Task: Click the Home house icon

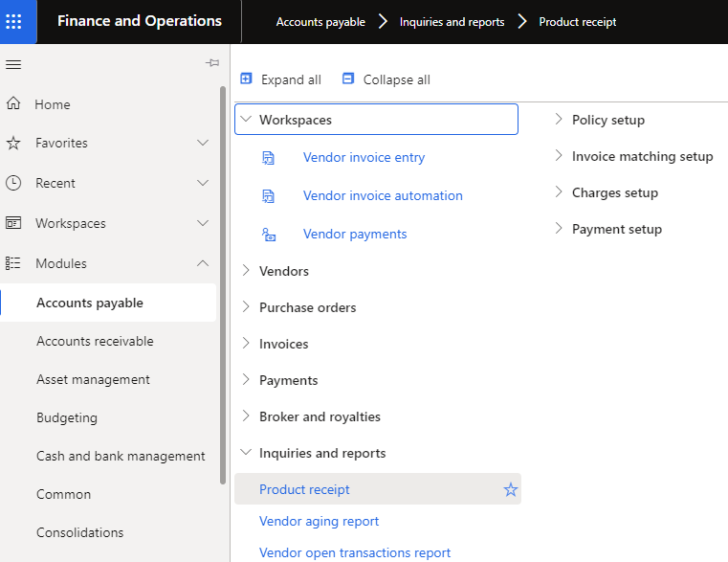Action: click(13, 103)
